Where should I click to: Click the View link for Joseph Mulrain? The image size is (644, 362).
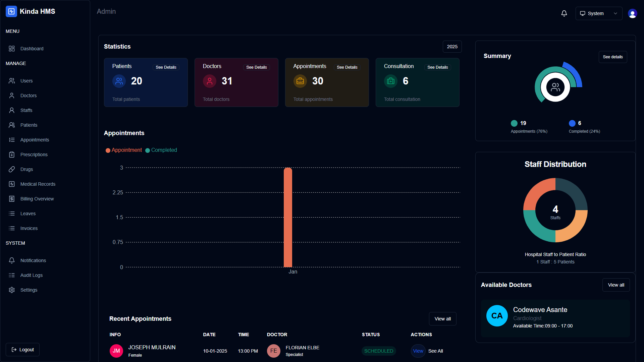[x=418, y=351]
